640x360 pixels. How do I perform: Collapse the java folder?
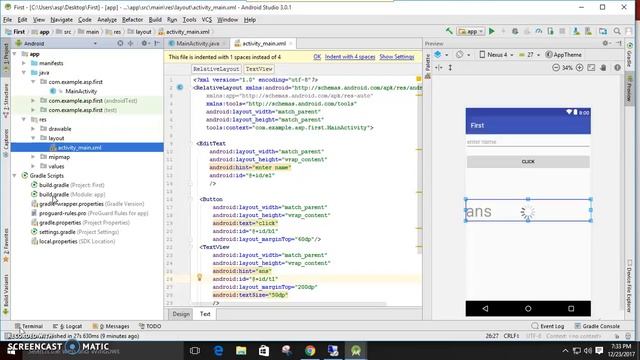point(24,73)
